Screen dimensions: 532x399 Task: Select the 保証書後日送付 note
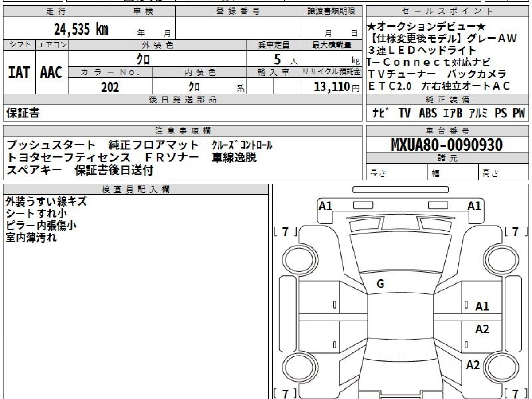(x=114, y=170)
